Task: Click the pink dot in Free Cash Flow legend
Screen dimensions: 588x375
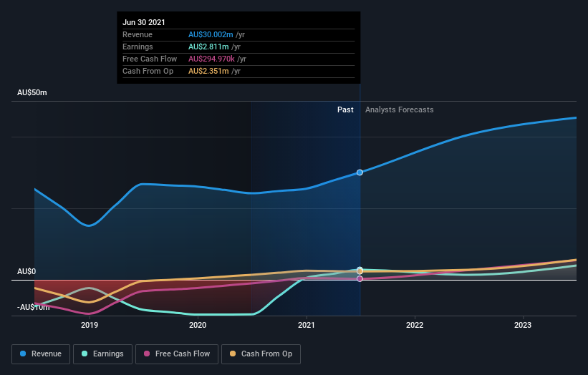Action: click(x=147, y=354)
